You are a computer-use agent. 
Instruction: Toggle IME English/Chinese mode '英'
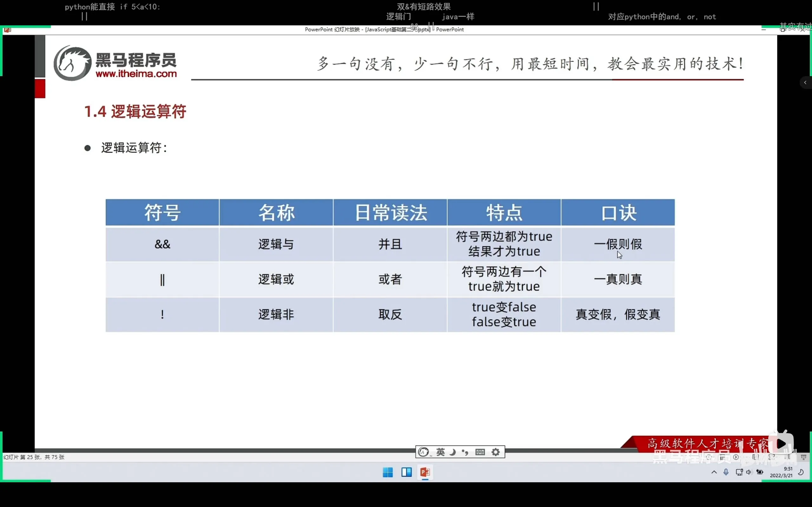click(440, 452)
